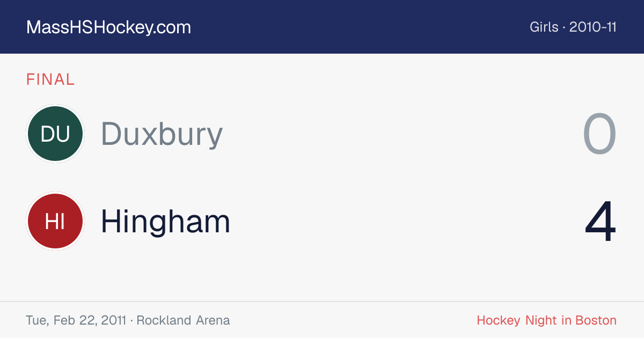Select the Girls division label
Screen dimensions: 644x338
[x=544, y=27]
